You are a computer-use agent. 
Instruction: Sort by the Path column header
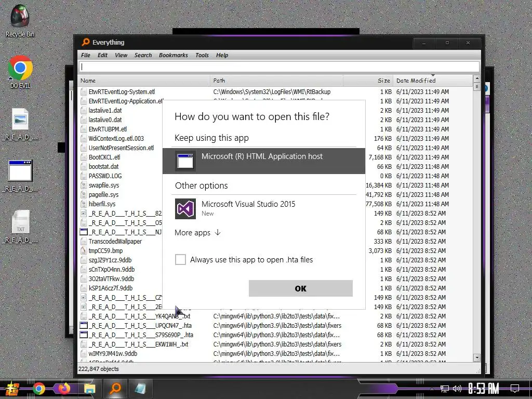(x=277, y=81)
